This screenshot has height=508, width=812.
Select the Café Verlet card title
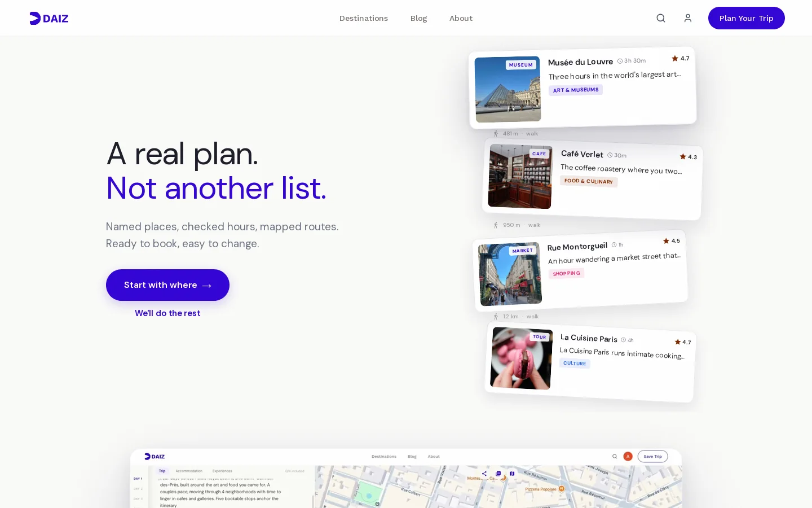tap(582, 154)
